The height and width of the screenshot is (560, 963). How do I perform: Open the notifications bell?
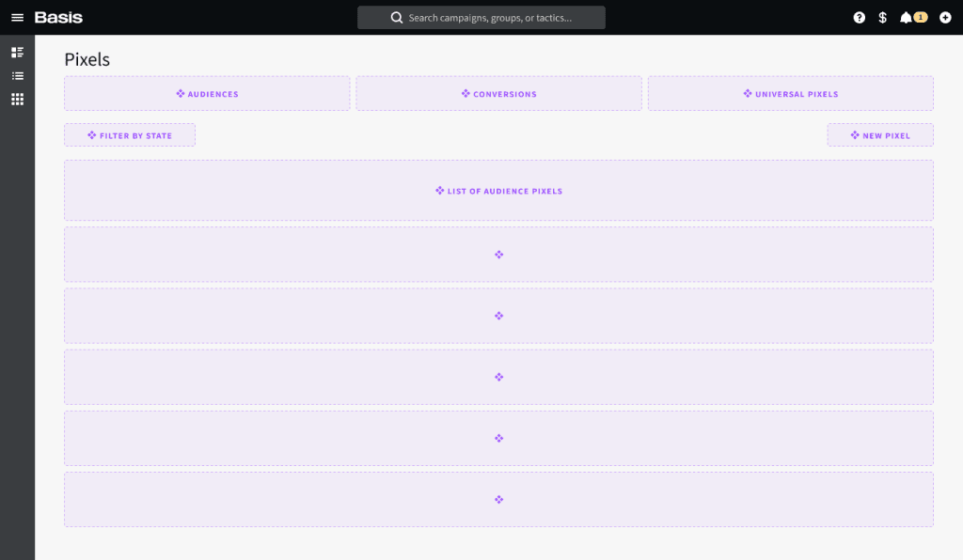[907, 18]
